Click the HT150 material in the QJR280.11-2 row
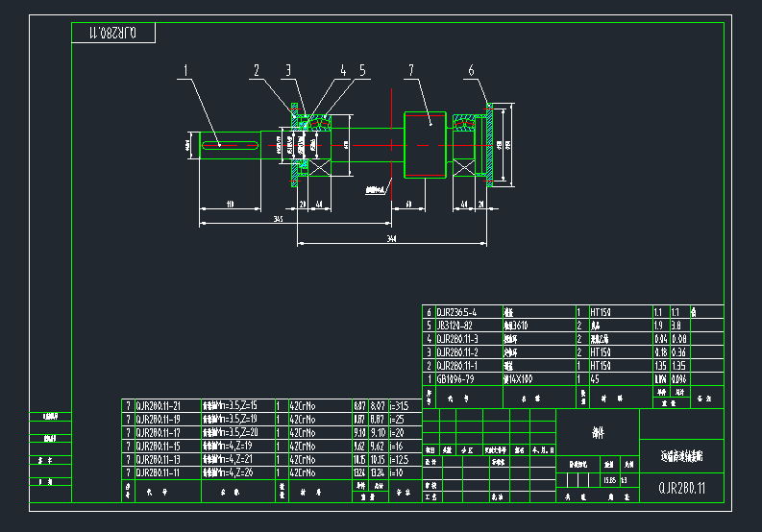762x532 pixels. (x=621, y=351)
